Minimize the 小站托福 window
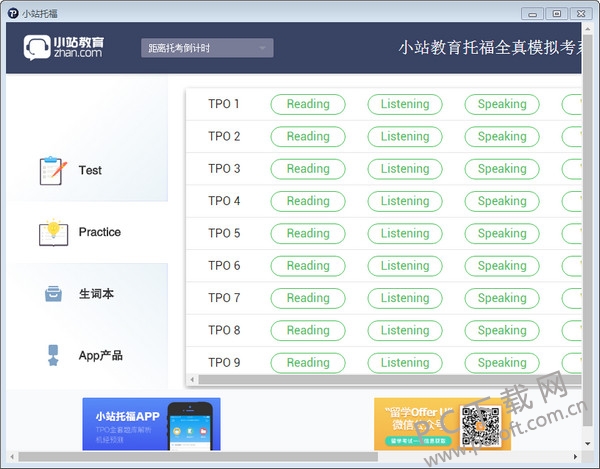The image size is (600, 469). coord(532,14)
